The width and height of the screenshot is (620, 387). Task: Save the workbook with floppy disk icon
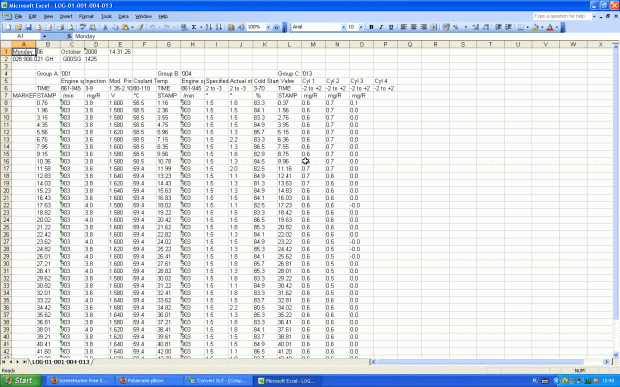click(28, 27)
